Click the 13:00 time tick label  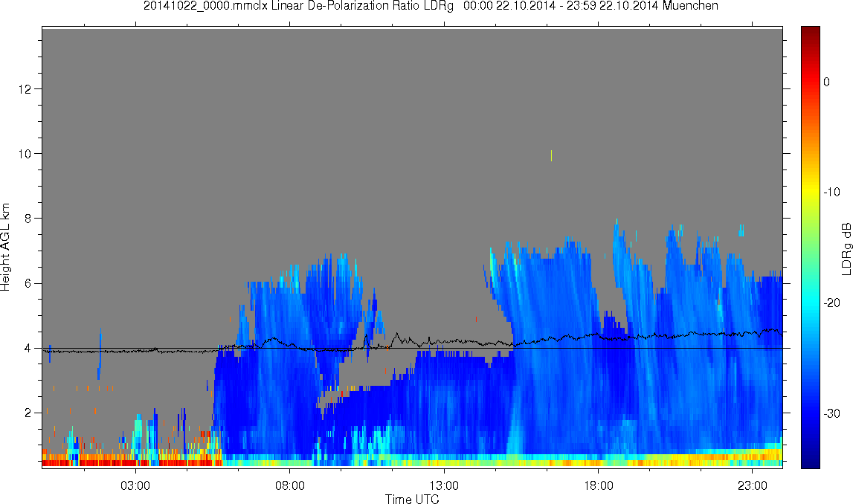(444, 485)
